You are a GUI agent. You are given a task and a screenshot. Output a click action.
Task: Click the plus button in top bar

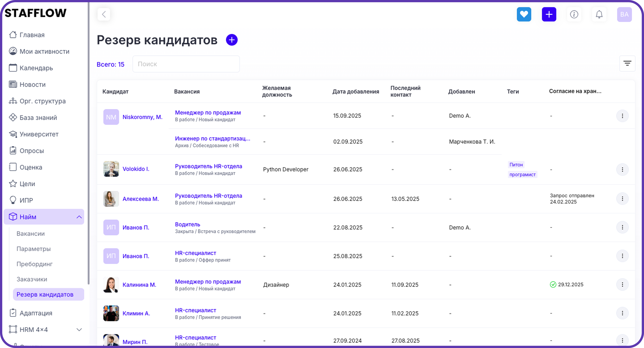pos(549,14)
